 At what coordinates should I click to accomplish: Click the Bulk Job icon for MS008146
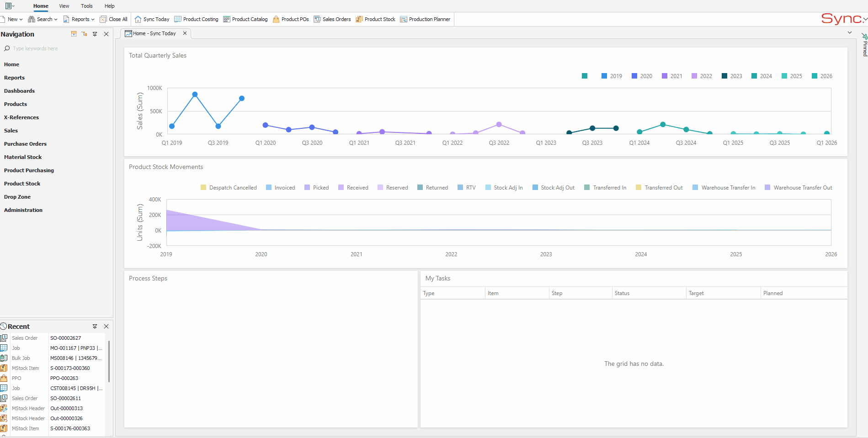coord(4,358)
